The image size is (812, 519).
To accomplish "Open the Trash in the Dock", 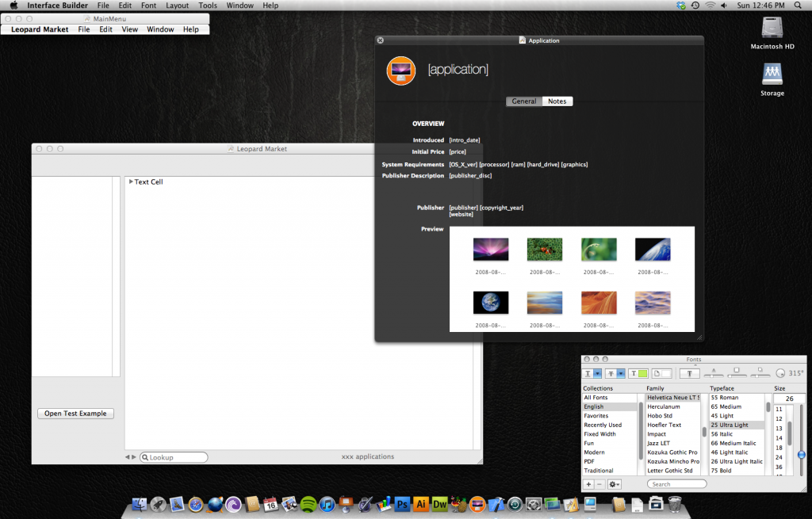I will (x=674, y=504).
